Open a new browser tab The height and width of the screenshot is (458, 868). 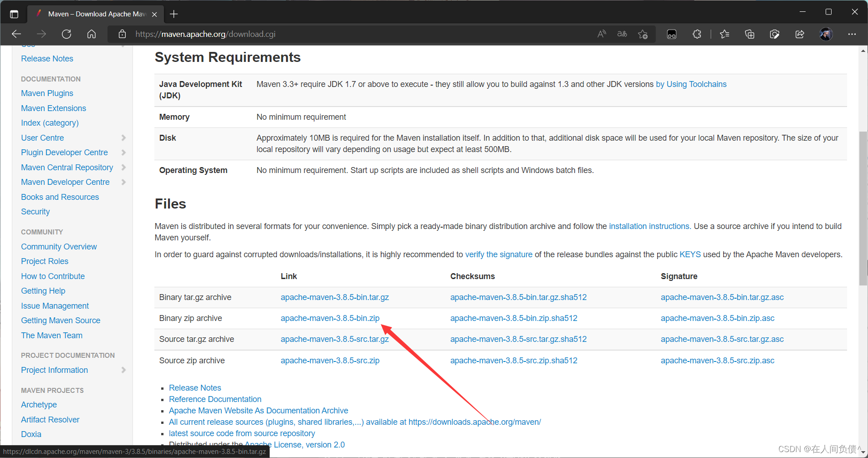click(174, 14)
